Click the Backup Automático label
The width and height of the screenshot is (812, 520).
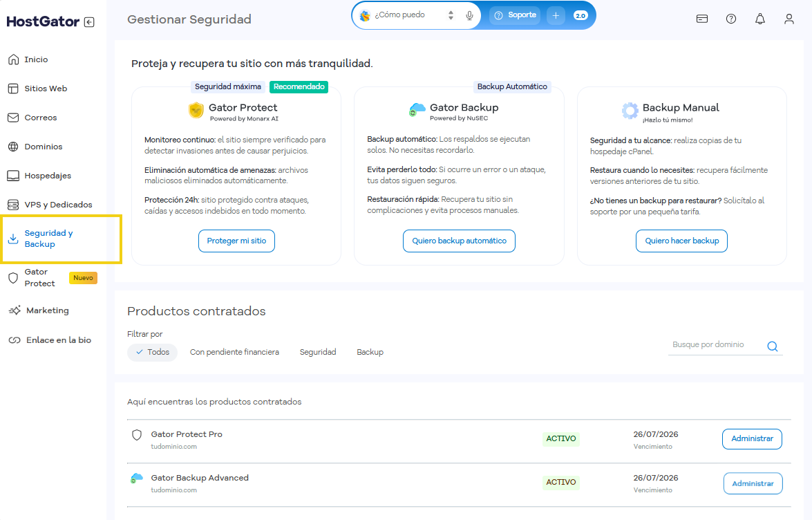(x=512, y=86)
